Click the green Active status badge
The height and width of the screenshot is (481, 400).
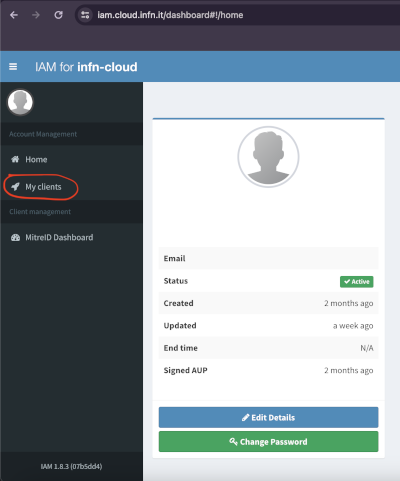pos(357,282)
